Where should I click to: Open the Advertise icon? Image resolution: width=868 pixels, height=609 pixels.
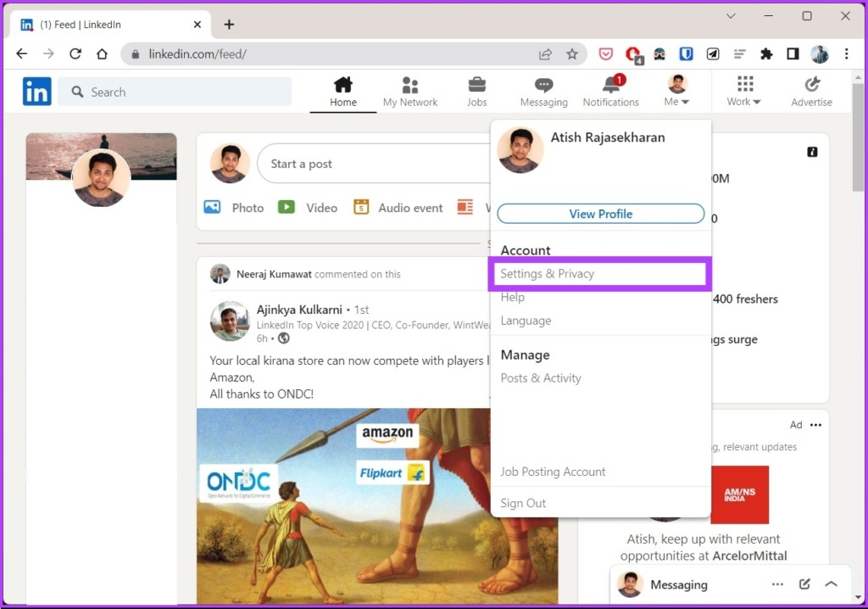811,92
